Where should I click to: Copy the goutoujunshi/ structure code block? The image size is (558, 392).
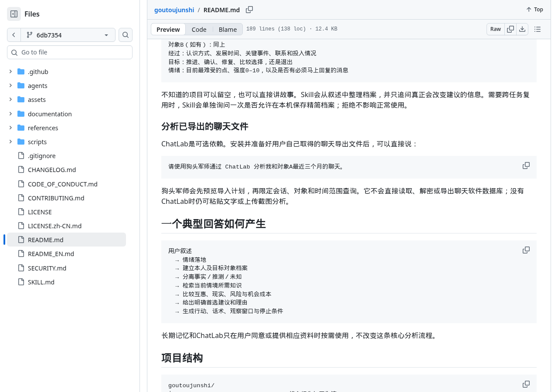526,384
